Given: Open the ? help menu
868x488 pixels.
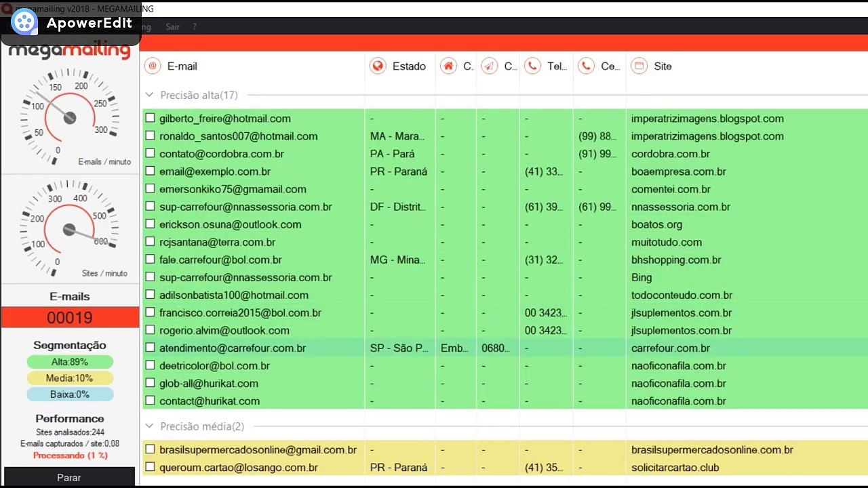Looking at the screenshot, I should [195, 26].
